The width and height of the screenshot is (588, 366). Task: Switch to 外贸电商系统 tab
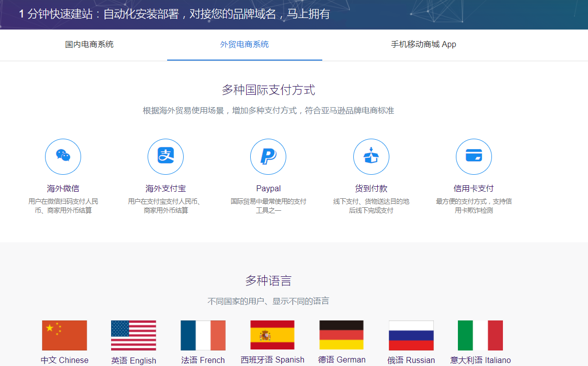245,44
